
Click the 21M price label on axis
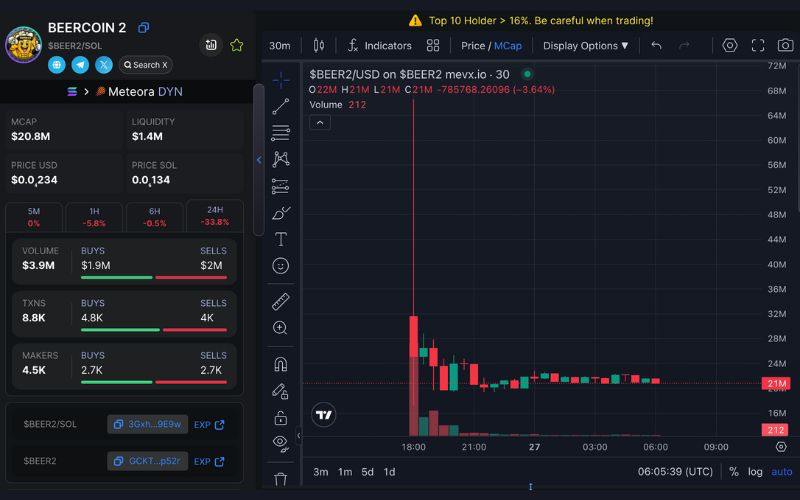point(776,383)
